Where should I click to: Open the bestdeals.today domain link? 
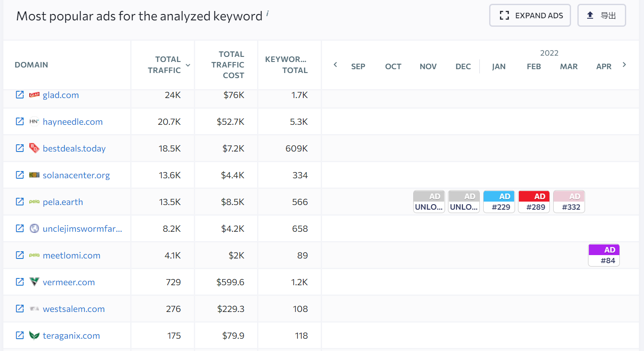point(74,149)
